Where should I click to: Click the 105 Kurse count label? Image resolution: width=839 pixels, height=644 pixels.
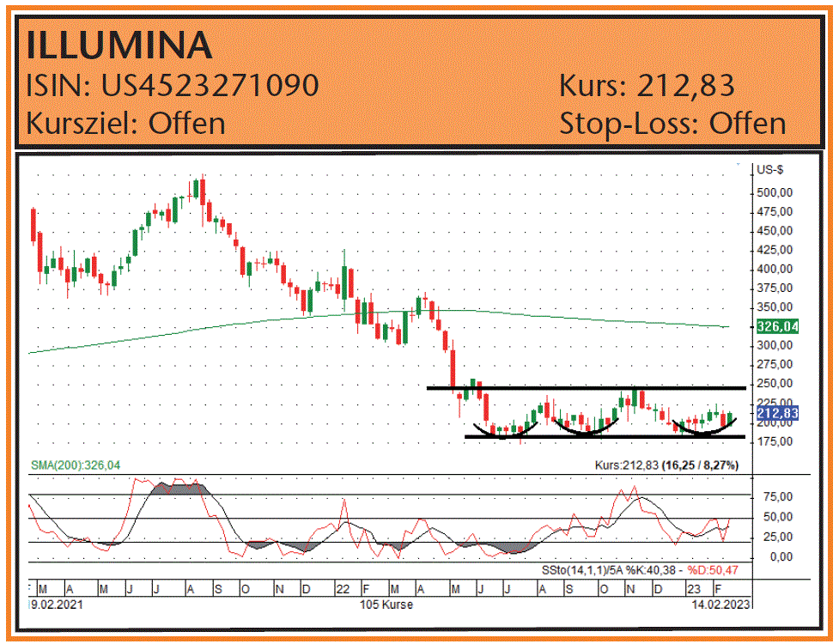(x=386, y=605)
